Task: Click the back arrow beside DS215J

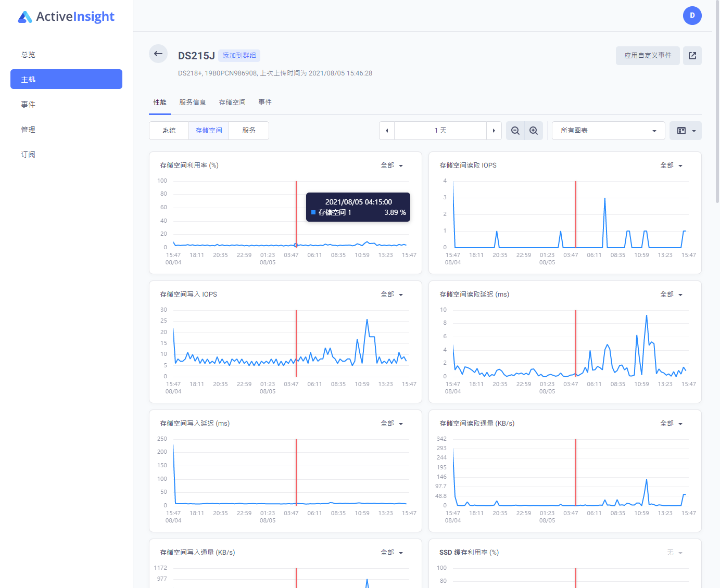Action: click(x=158, y=54)
